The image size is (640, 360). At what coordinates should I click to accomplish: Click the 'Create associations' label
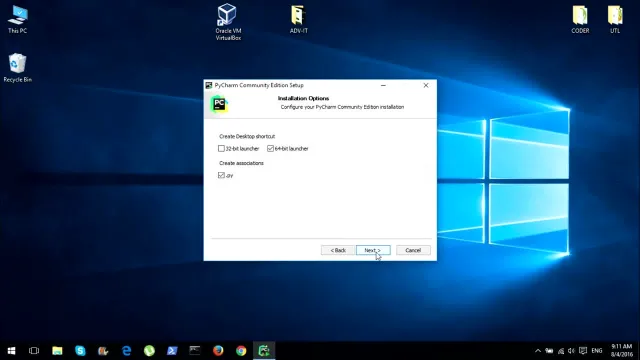click(241, 163)
